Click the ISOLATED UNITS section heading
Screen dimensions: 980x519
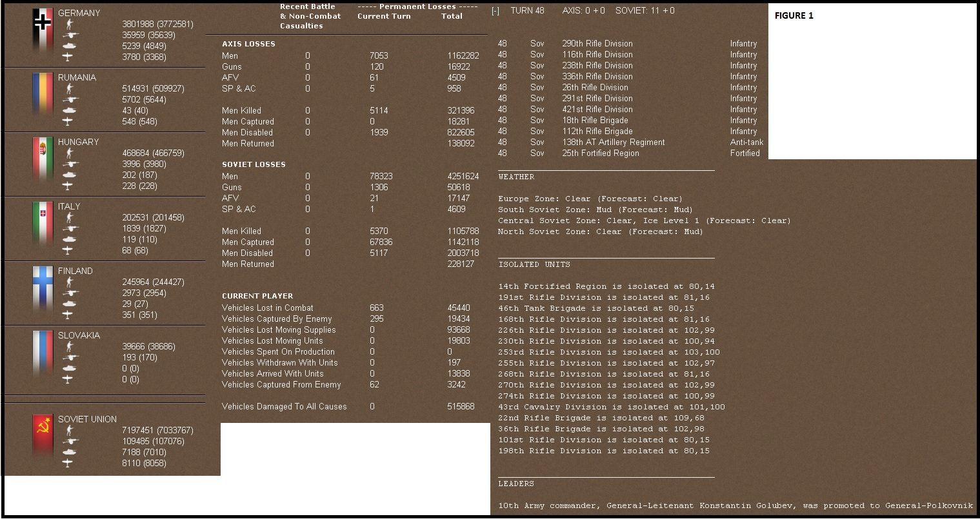pyautogui.click(x=534, y=264)
